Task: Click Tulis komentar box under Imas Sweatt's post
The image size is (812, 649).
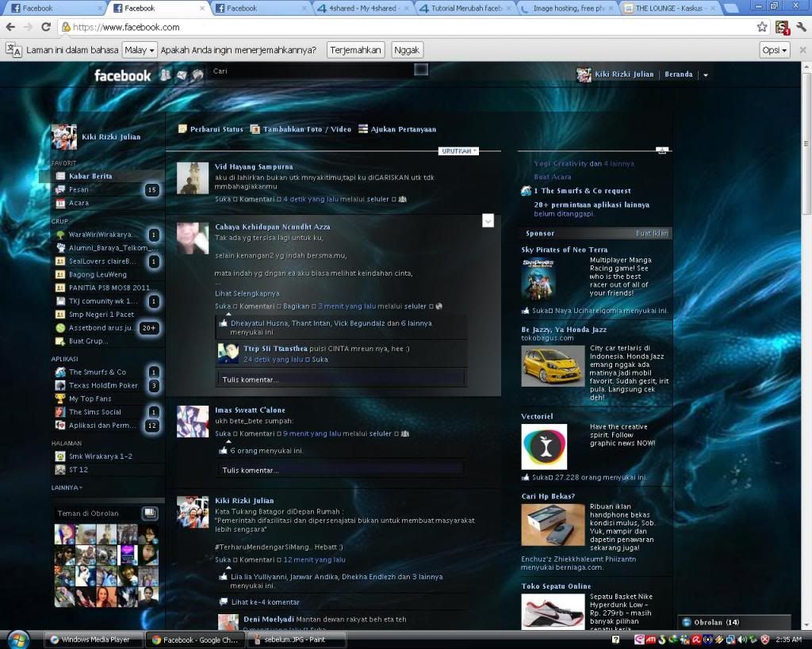Action: [x=339, y=470]
